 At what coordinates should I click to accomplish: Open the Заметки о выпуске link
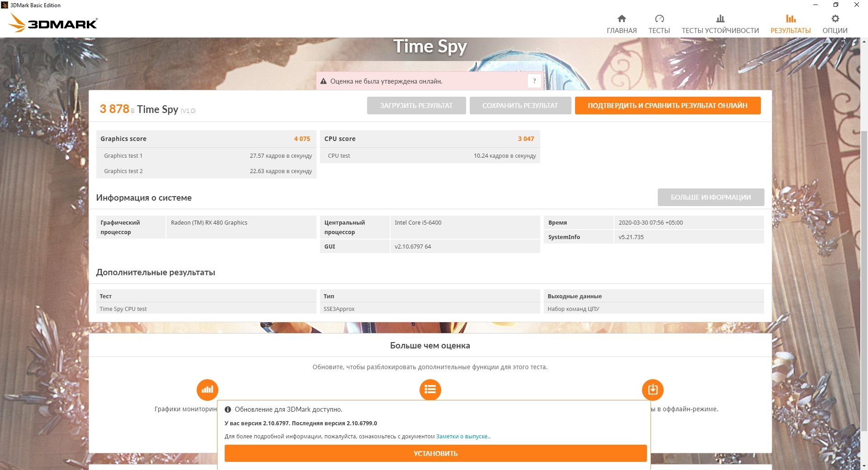pos(462,437)
